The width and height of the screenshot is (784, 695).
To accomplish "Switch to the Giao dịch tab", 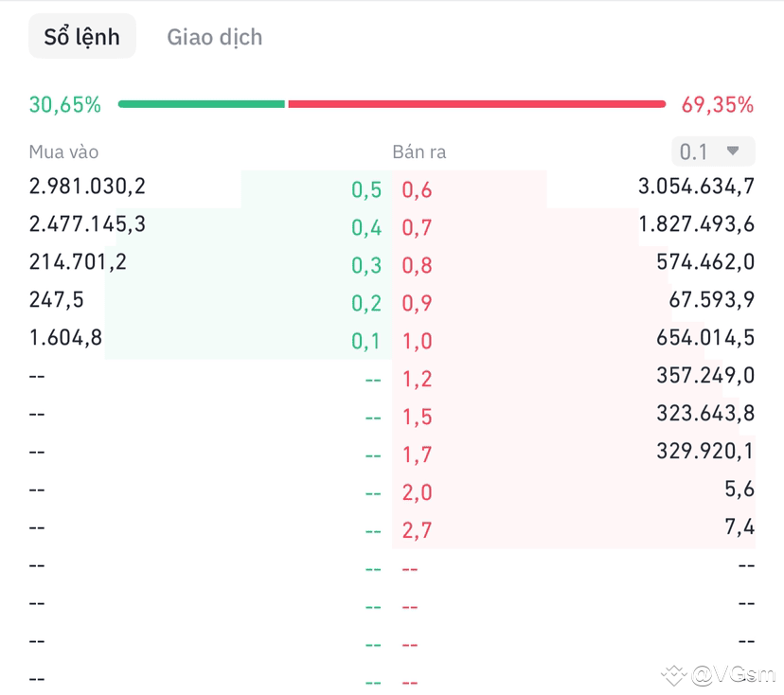I will click(214, 36).
